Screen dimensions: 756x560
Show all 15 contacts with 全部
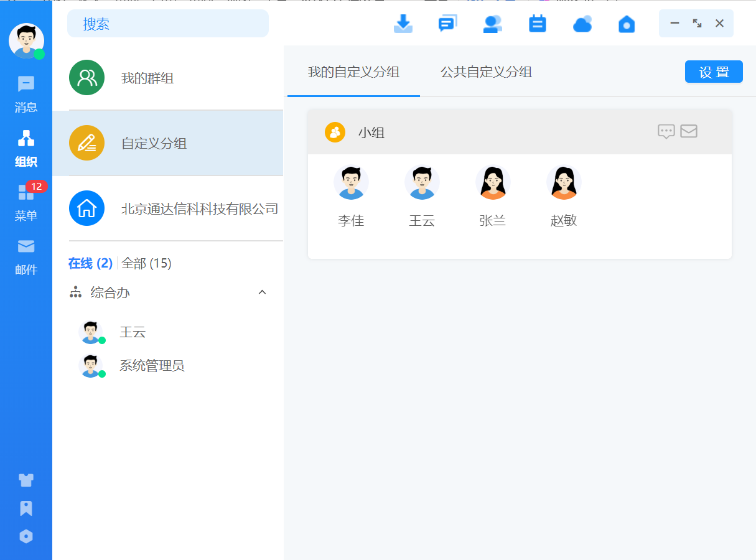(x=146, y=263)
